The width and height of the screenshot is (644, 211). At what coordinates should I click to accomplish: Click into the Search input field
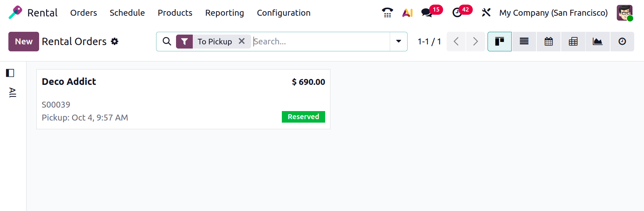tap(320, 42)
